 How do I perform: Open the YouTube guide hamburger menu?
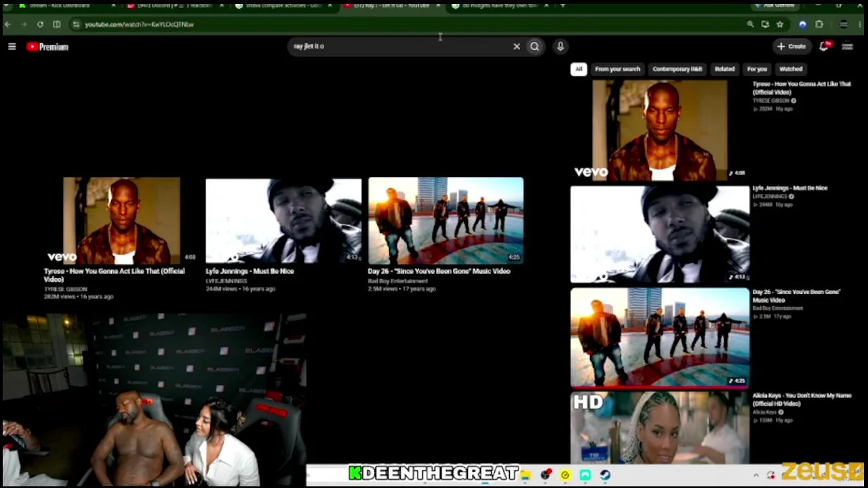[x=12, y=47]
